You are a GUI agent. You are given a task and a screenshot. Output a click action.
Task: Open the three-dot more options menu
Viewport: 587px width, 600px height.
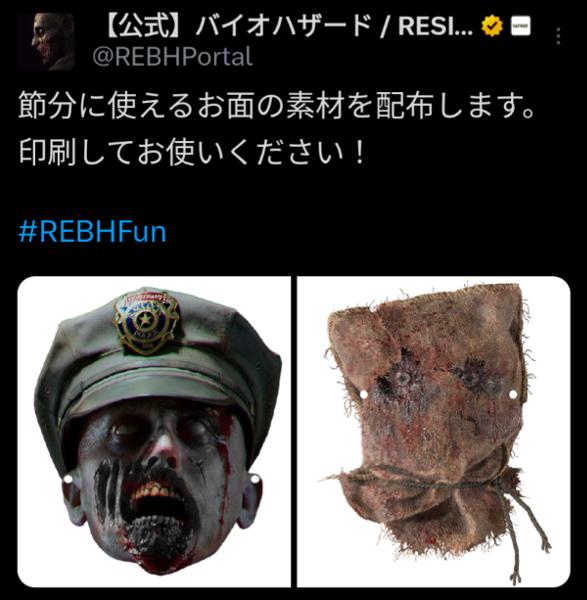point(558,36)
